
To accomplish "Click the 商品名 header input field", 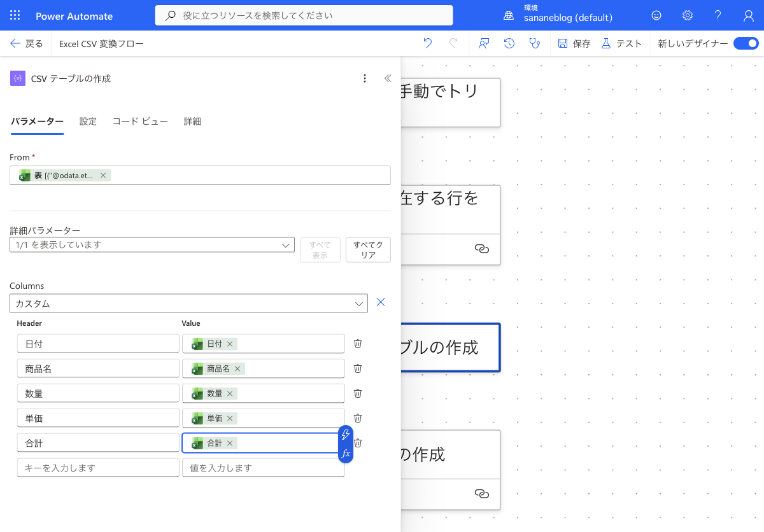I will pos(98,368).
